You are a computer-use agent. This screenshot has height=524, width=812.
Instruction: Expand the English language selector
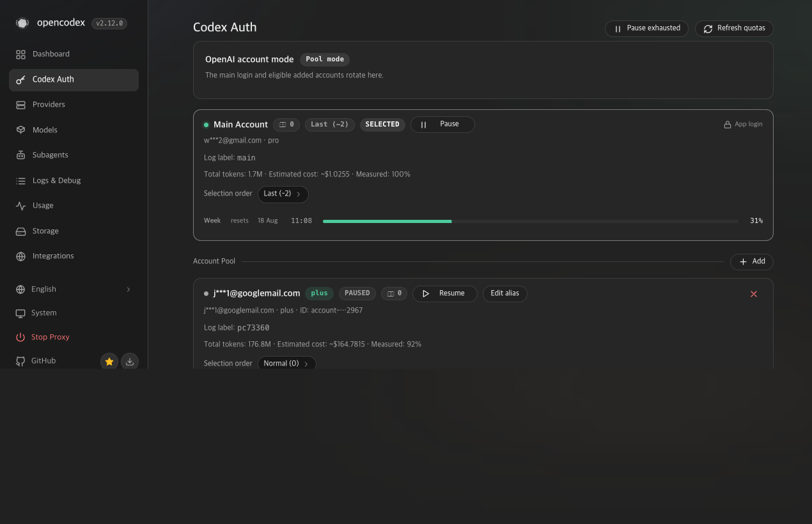tap(74, 289)
